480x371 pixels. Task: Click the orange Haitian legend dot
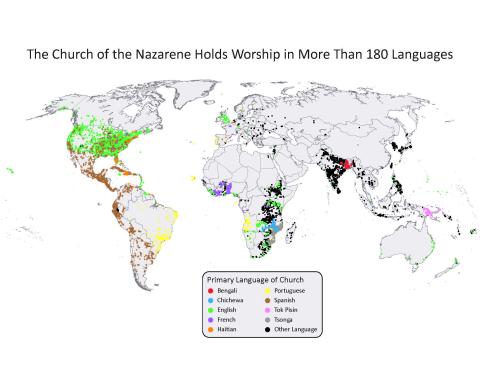(x=210, y=329)
